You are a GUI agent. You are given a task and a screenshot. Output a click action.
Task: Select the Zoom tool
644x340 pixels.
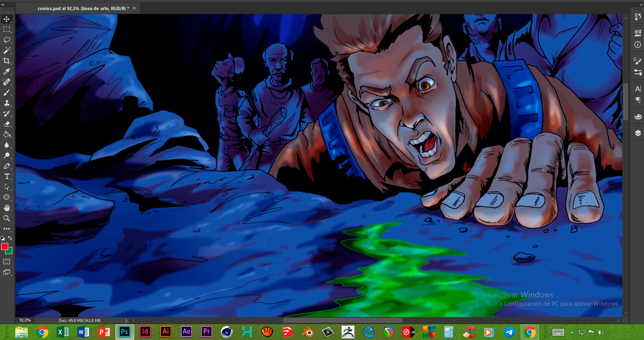click(7, 218)
